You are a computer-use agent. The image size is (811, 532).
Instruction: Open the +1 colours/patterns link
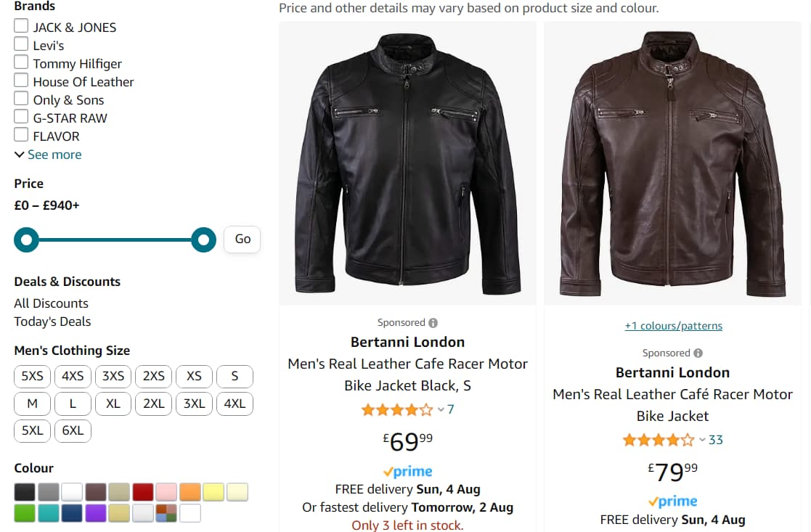tap(673, 325)
